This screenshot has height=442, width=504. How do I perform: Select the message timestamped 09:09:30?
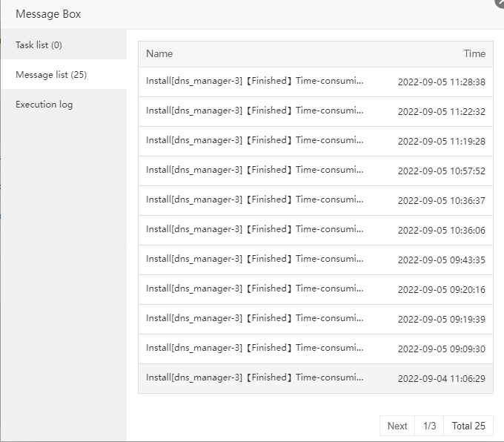(x=255, y=349)
